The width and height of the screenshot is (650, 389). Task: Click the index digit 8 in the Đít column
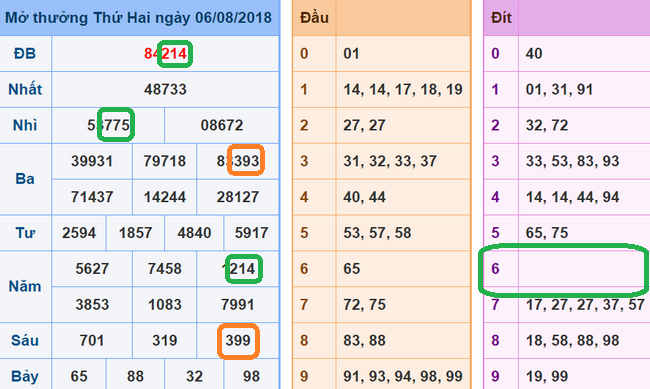click(x=495, y=340)
